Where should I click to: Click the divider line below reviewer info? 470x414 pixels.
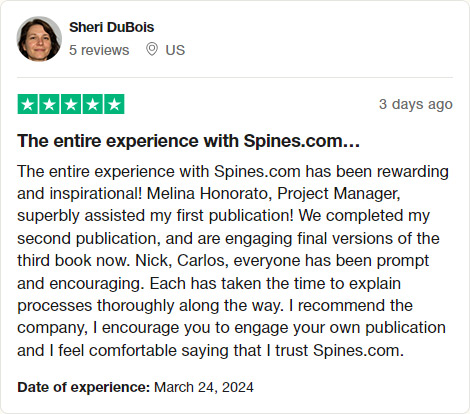(x=235, y=77)
